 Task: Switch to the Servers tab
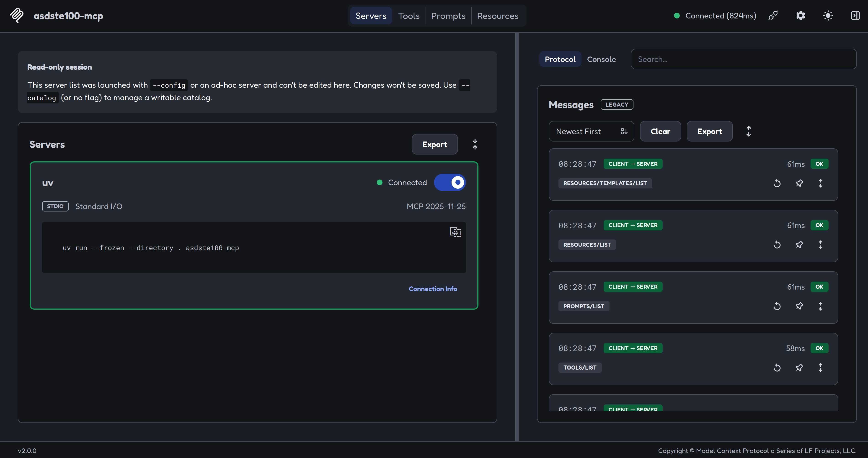click(x=371, y=16)
